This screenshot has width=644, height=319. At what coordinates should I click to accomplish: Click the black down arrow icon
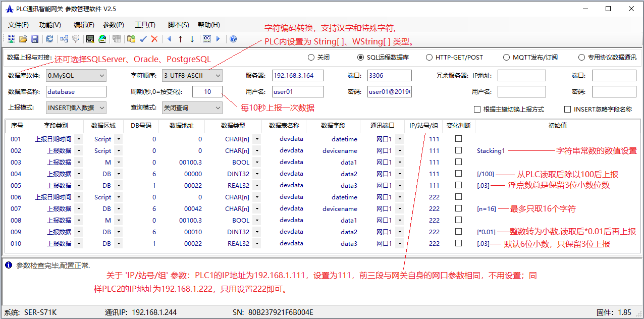[x=192, y=39]
